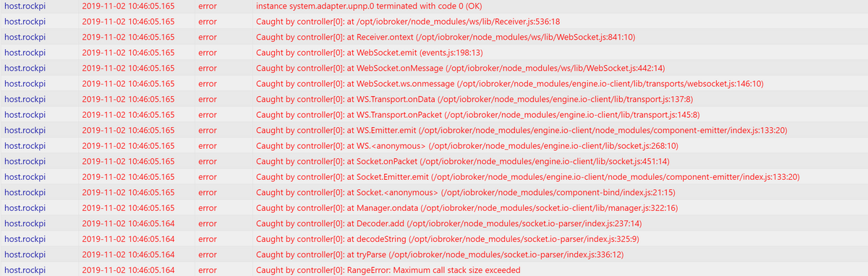Click the error severity label in the last row
This screenshot has width=868, height=276.
(207, 270)
